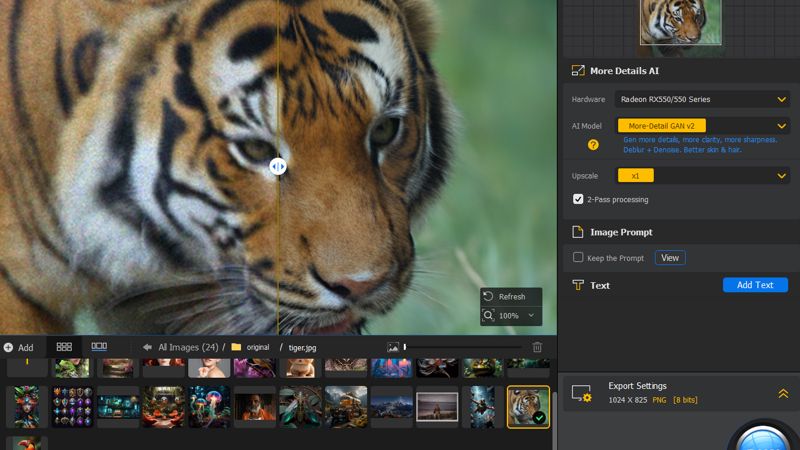Click the original folder name breadcrumb

click(258, 347)
